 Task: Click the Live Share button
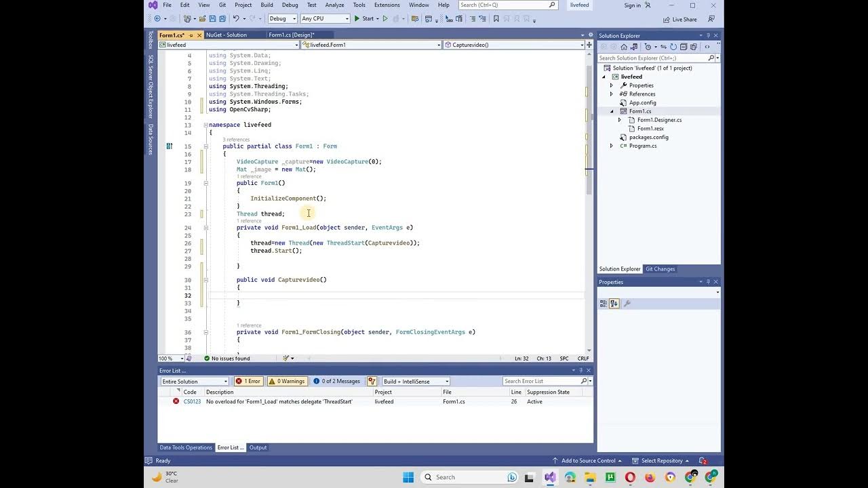point(679,19)
